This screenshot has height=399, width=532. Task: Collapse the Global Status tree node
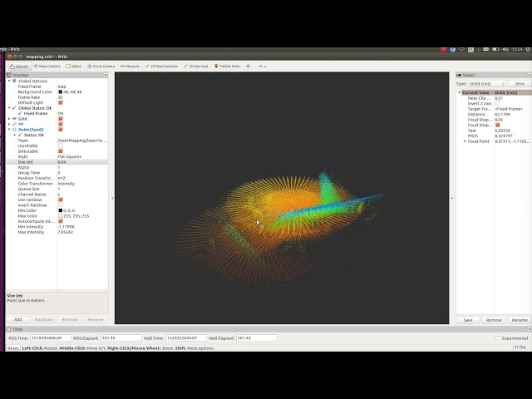(9, 108)
